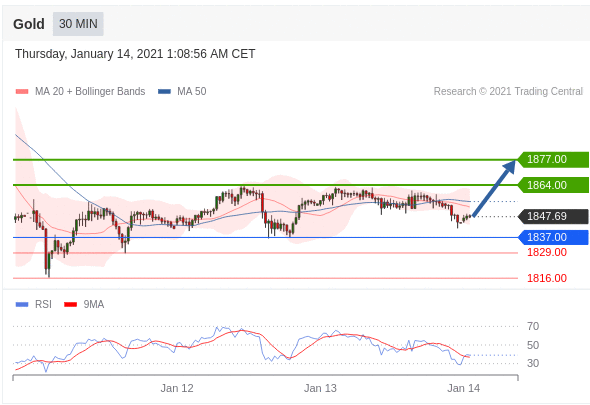Click the 1847.69 current price tag

[553, 216]
